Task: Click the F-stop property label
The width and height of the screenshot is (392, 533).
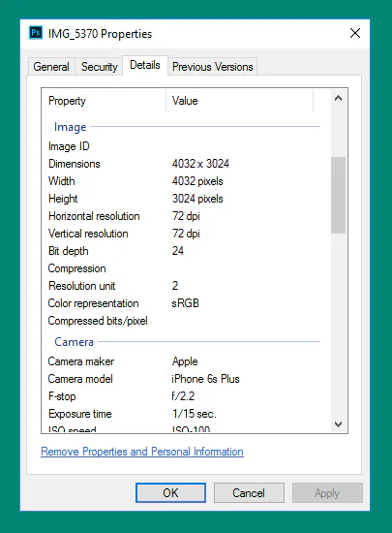Action: point(62,396)
